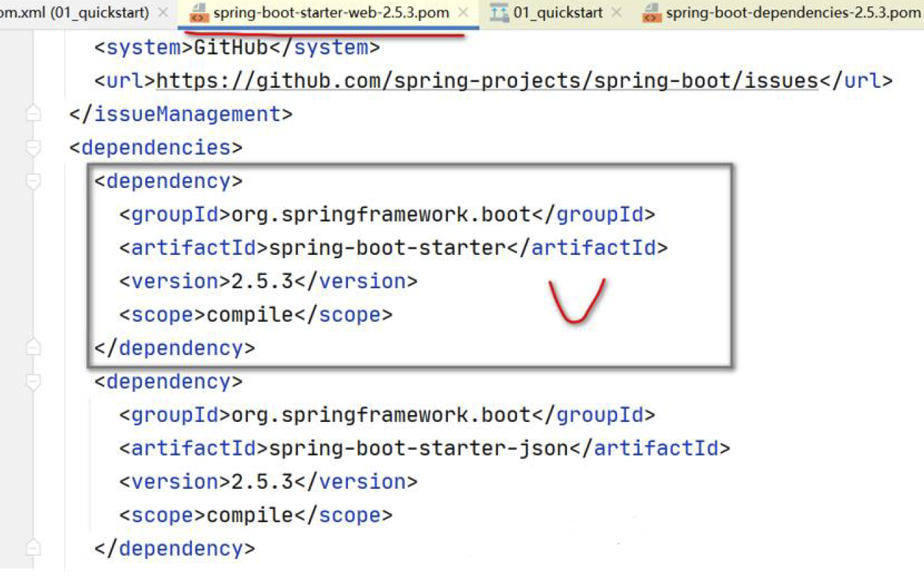Image resolution: width=924 pixels, height=580 pixels.
Task: Click groupId line above artifactId spring-boot-starter
Action: 387,214
